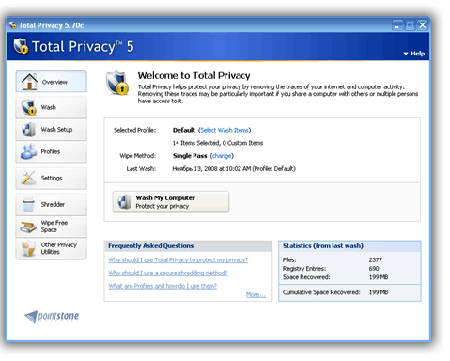Viewport: 450px width, 361px height.
Task: Open the Wash Setup section
Action: (51, 129)
